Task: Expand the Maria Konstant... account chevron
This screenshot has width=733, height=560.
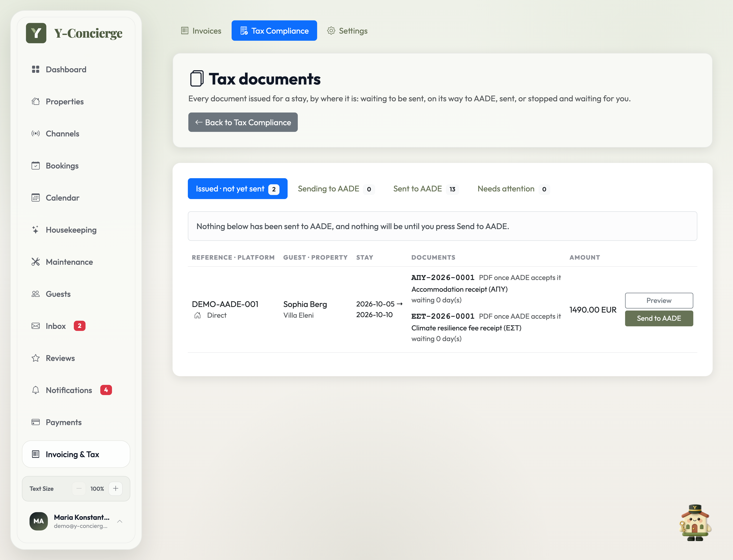Action: pos(120,521)
